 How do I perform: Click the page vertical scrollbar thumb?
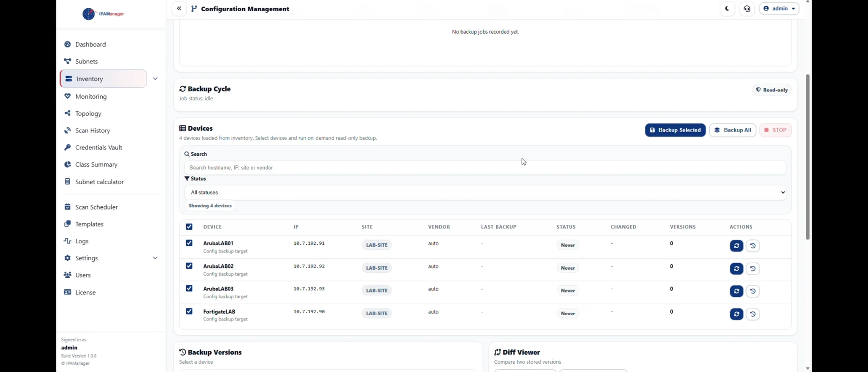[808, 157]
